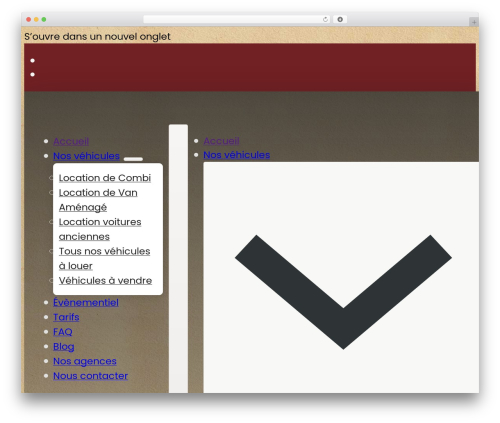Click the "S'ouvre dans un nouvel onglet" text

coord(97,36)
